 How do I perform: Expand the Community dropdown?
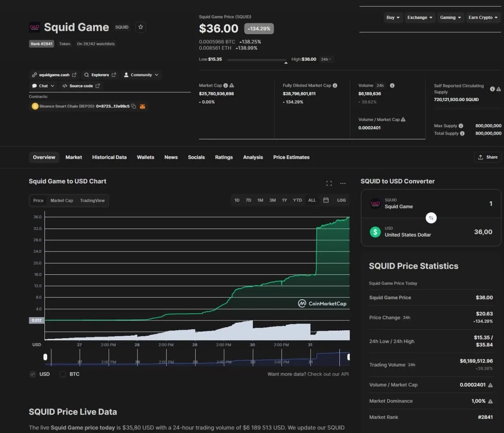tap(141, 75)
